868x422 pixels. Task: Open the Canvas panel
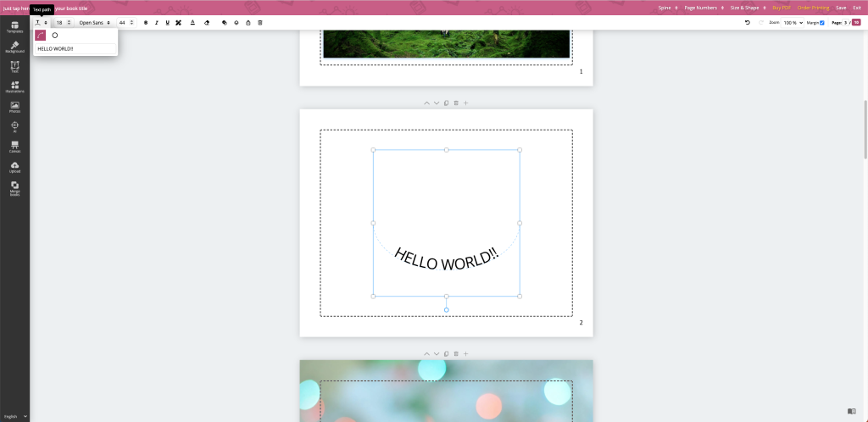tap(15, 147)
